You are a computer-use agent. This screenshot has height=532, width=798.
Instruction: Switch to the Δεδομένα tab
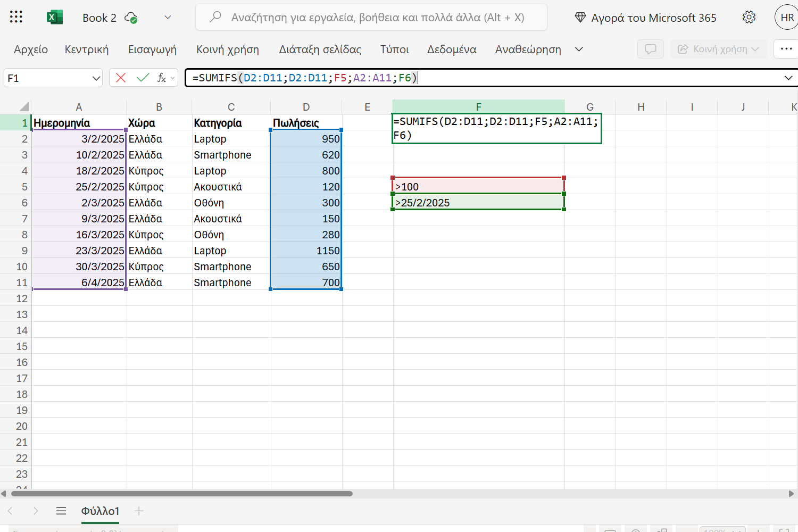pos(452,49)
